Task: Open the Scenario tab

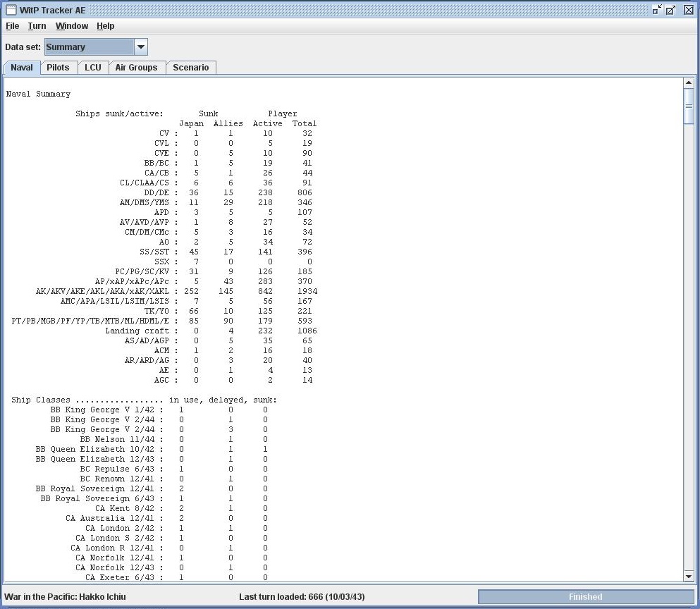Action: pos(191,68)
